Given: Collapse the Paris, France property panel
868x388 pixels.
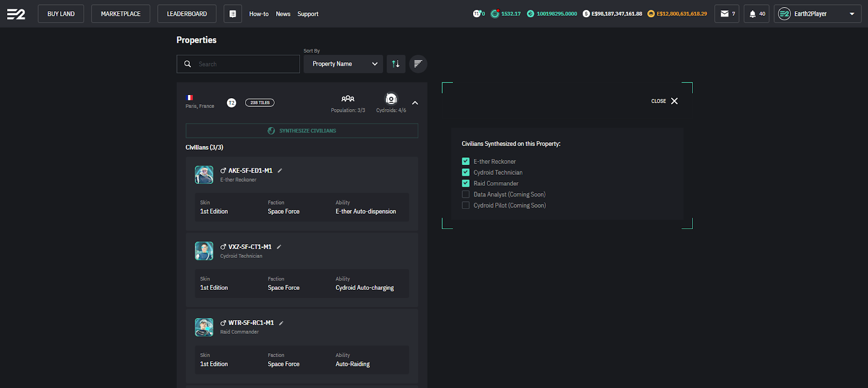Looking at the screenshot, I should 415,103.
